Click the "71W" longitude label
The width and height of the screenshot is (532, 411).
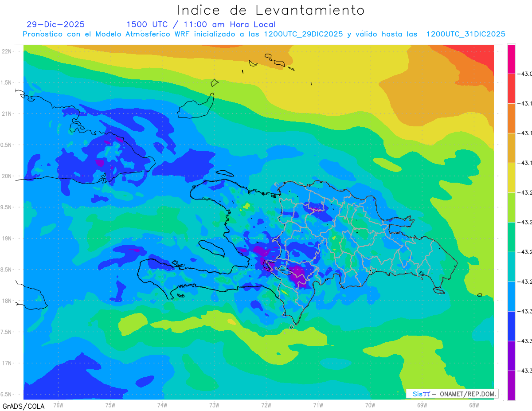coord(318,405)
